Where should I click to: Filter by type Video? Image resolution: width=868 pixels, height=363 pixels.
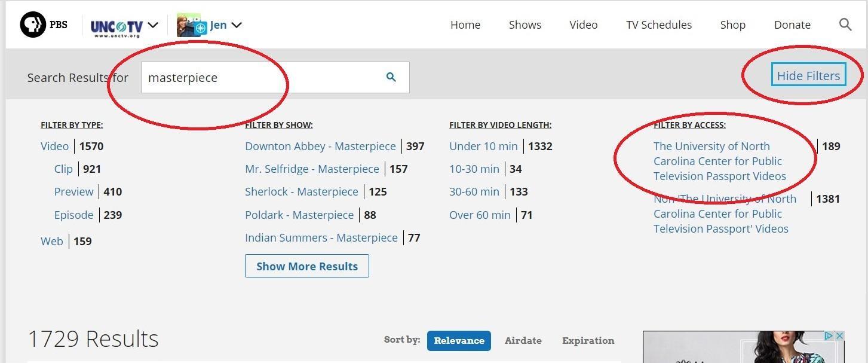click(x=55, y=146)
